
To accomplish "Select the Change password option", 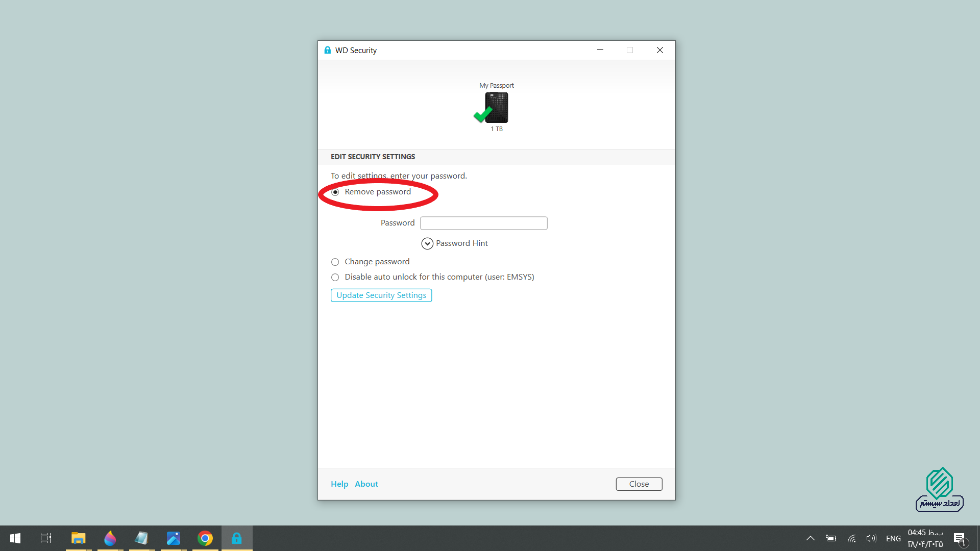I will 335,262.
